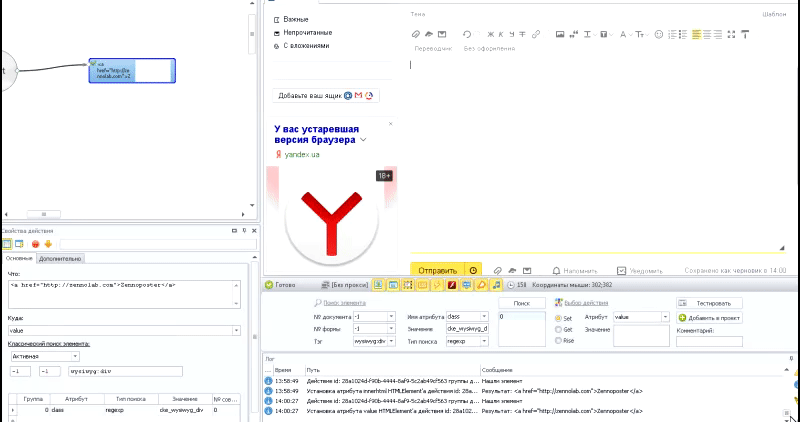
Task: Click the lightning bolt icon in browser status bar
Action: 437,285
